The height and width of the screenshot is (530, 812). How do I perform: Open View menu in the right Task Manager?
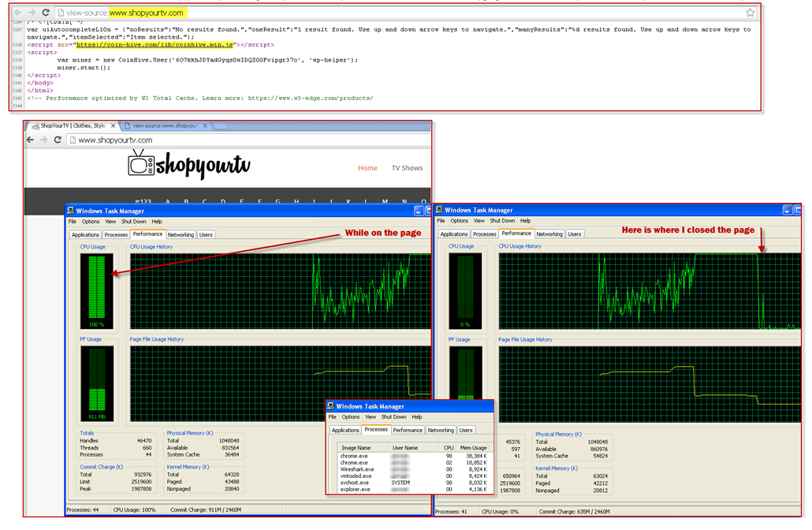pyautogui.click(x=479, y=220)
